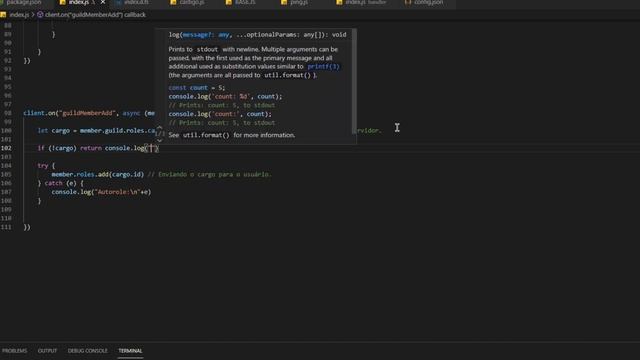Click the closing }) on line 92
Image resolution: width=640 pixels, height=360 pixels.
[27, 61]
